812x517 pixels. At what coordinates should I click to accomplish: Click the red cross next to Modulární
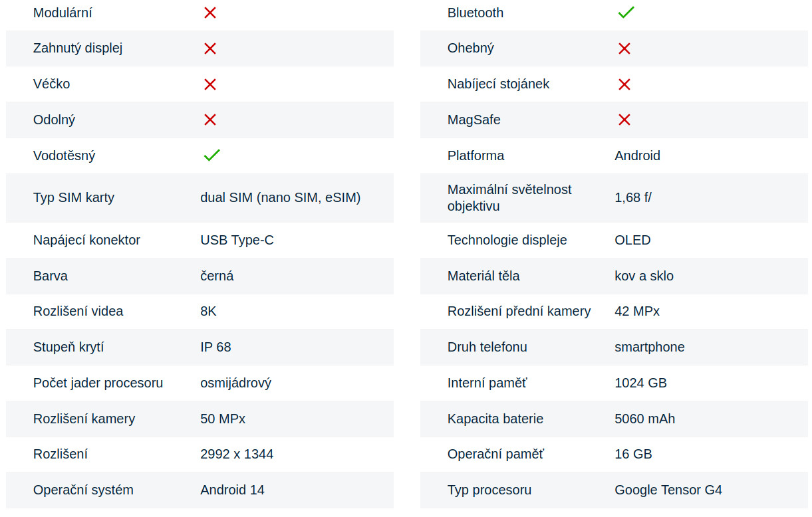(210, 13)
